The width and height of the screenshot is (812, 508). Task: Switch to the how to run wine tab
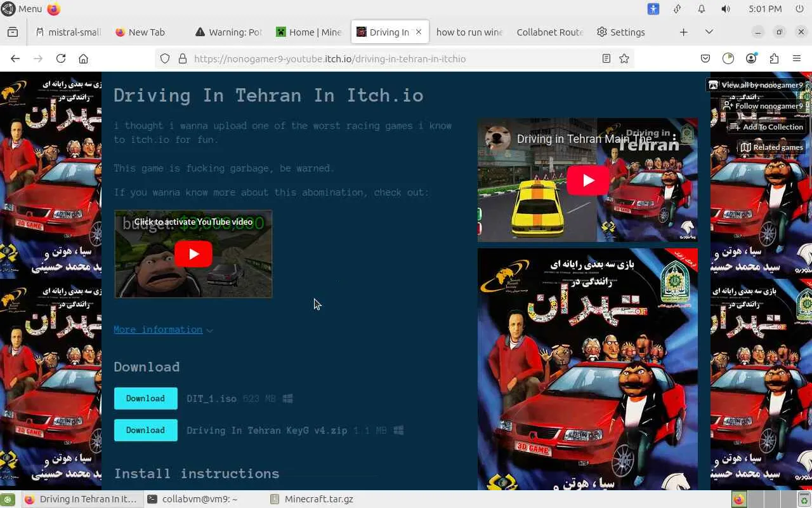469,32
